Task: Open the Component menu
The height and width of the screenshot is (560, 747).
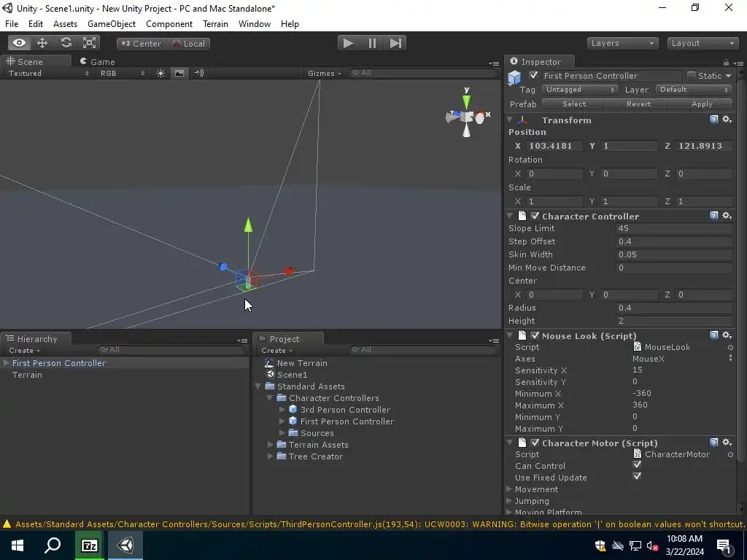Action: 169,24
